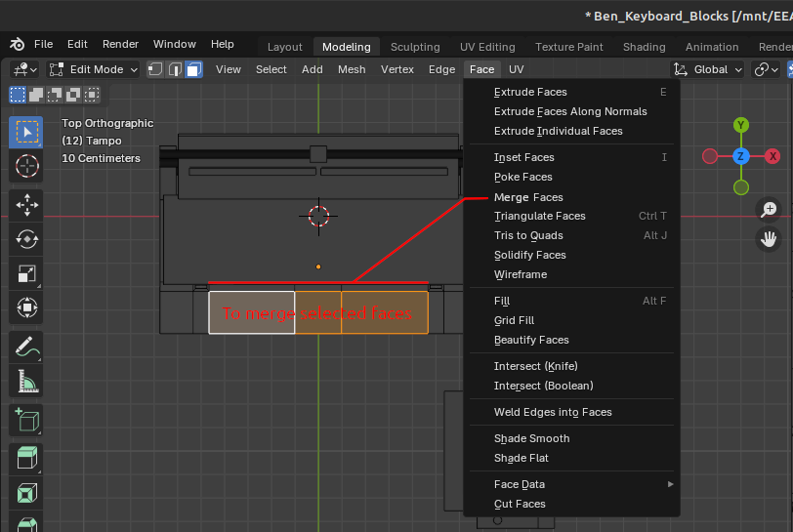Screen dimensions: 793x532
Task: Choose Intersect (Boolean) entry
Action: (x=571, y=386)
